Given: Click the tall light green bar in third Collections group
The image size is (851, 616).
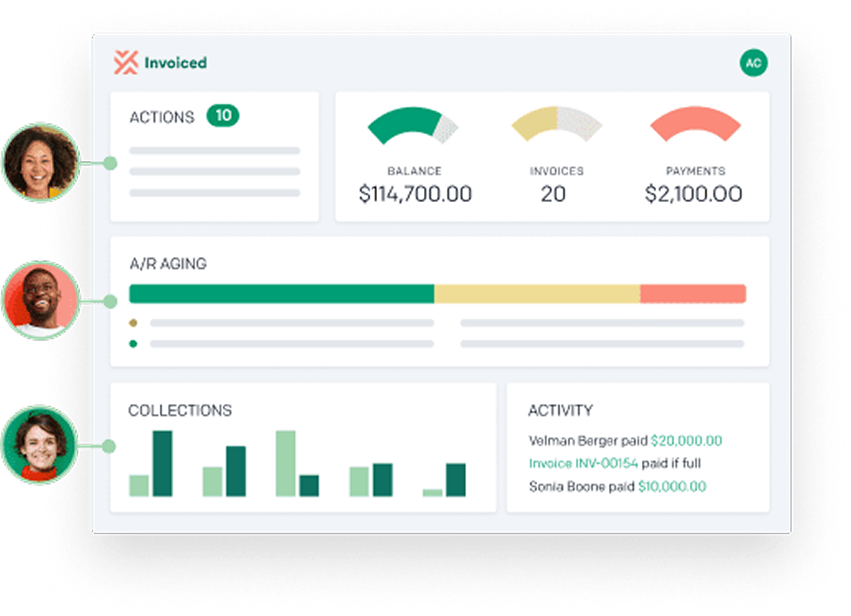Looking at the screenshot, I should click(286, 463).
